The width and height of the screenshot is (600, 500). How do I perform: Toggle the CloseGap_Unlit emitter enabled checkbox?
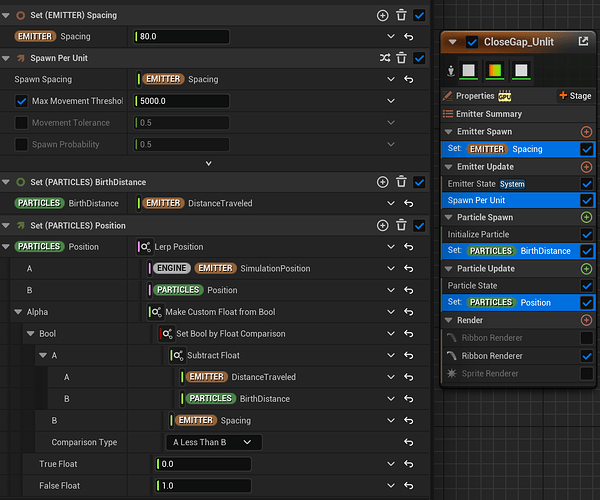pyautogui.click(x=472, y=42)
